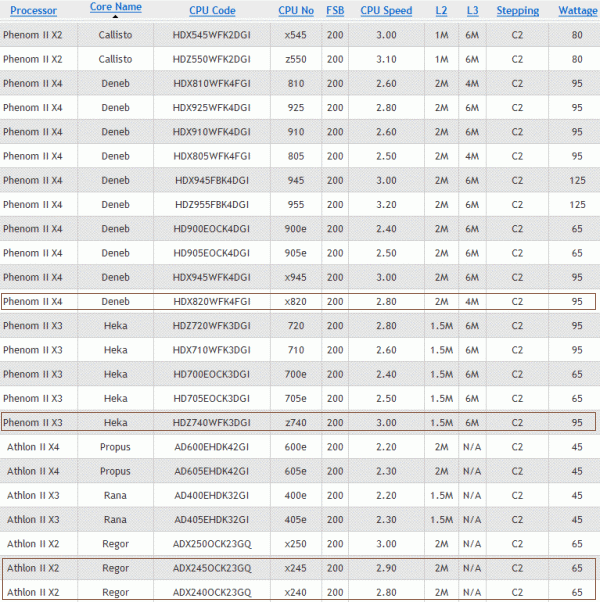Image resolution: width=600 pixels, height=602 pixels.
Task: Sort table by CPU No header
Action: pyautogui.click(x=296, y=10)
